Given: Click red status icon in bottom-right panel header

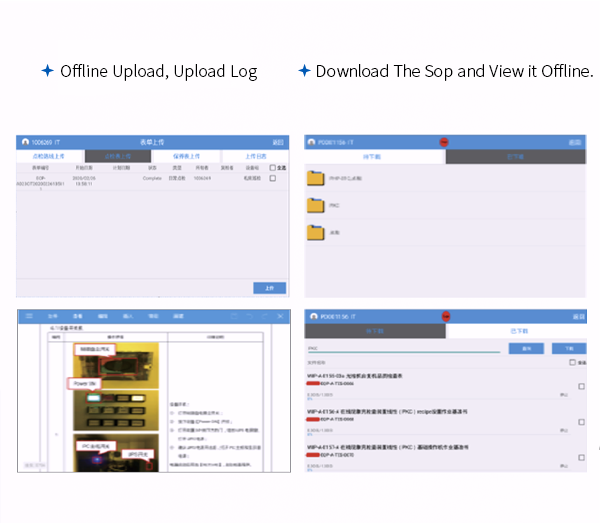Looking at the screenshot, I should point(445,316).
